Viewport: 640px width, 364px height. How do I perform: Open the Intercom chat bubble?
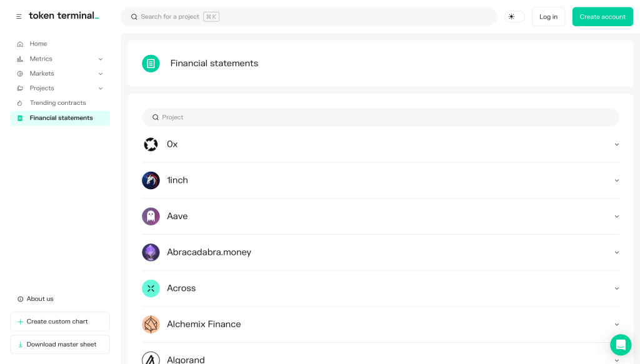coord(621,345)
